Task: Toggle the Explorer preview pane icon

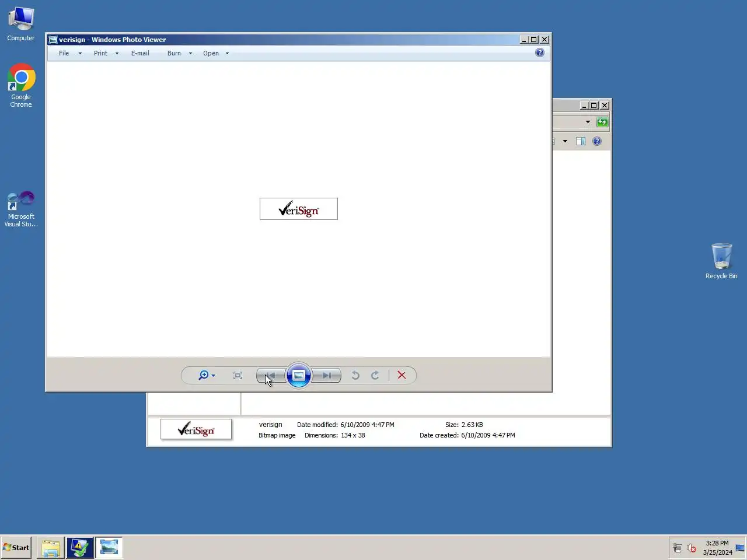Action: [581, 141]
